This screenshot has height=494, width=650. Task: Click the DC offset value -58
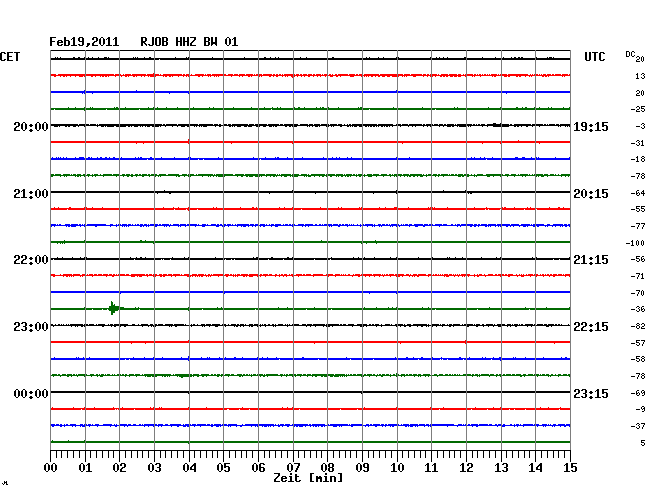click(x=638, y=359)
